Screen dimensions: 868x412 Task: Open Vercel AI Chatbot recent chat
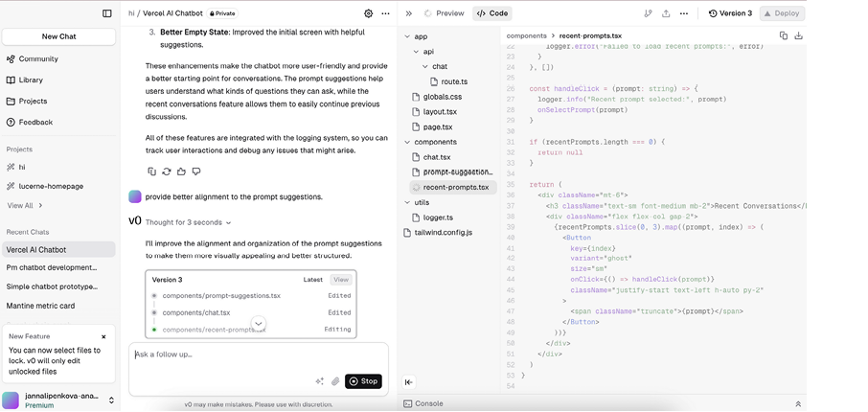pyautogui.click(x=58, y=250)
